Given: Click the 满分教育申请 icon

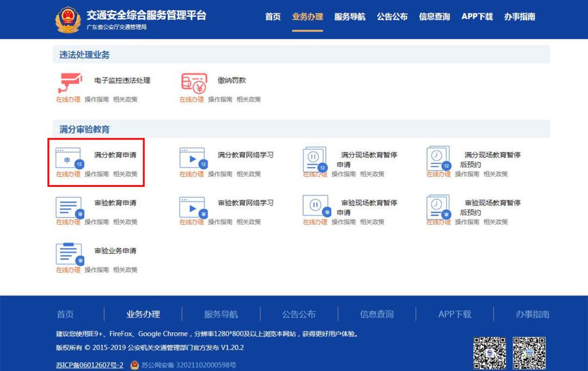Looking at the screenshot, I should 69,158.
